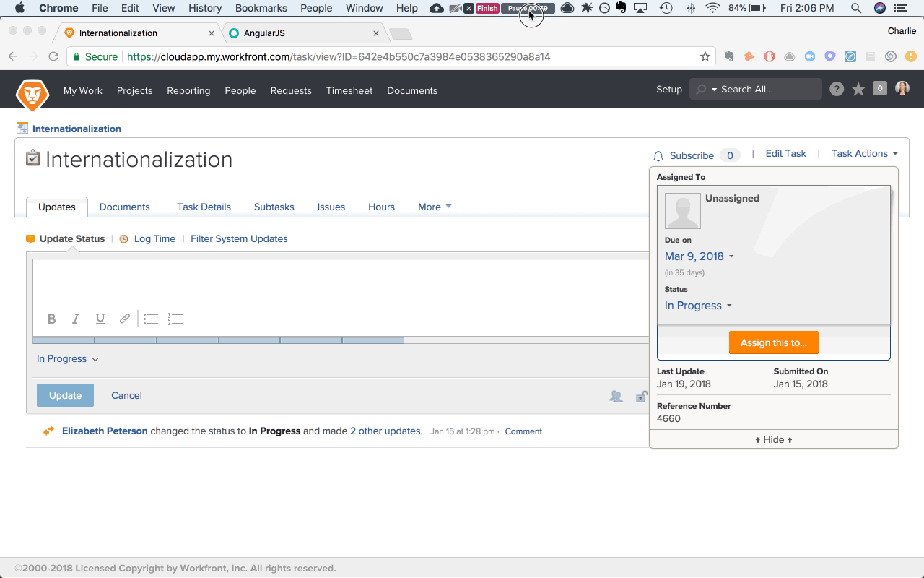Screen dimensions: 924x578
Task: Apply italic formatting in update editor
Action: [75, 319]
